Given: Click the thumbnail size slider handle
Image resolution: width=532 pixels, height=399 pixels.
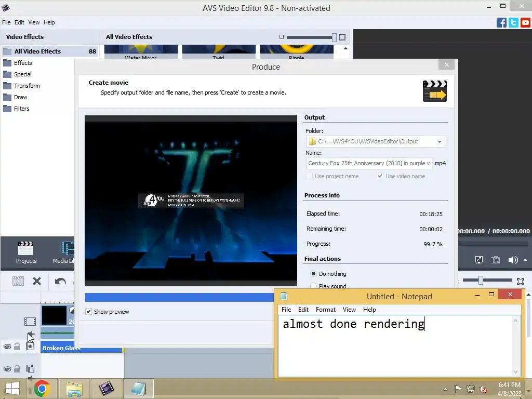Looking at the screenshot, I should 334,37.
